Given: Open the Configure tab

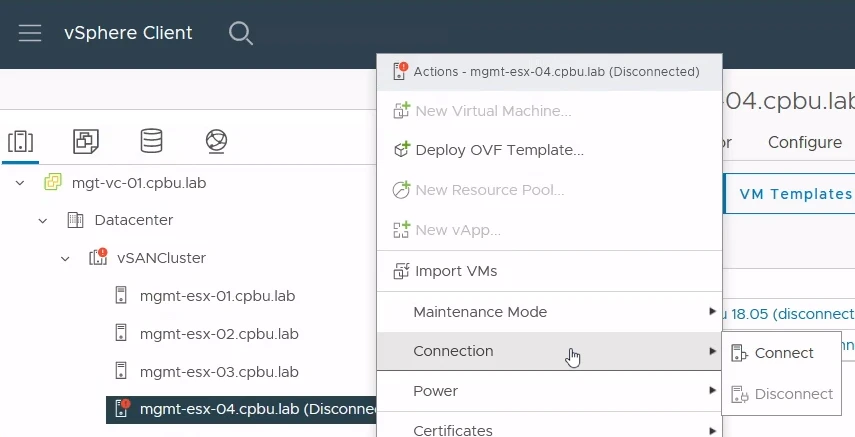Looking at the screenshot, I should click(805, 142).
